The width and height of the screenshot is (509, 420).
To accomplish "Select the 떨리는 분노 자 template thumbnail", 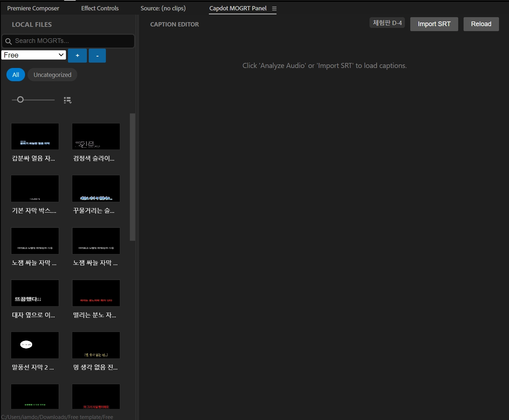I will tap(96, 293).
